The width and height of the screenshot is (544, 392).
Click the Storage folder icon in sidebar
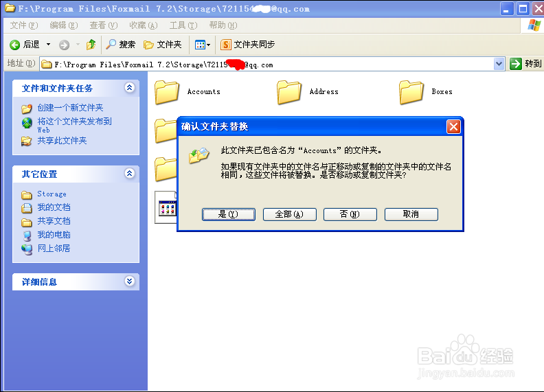coord(27,195)
